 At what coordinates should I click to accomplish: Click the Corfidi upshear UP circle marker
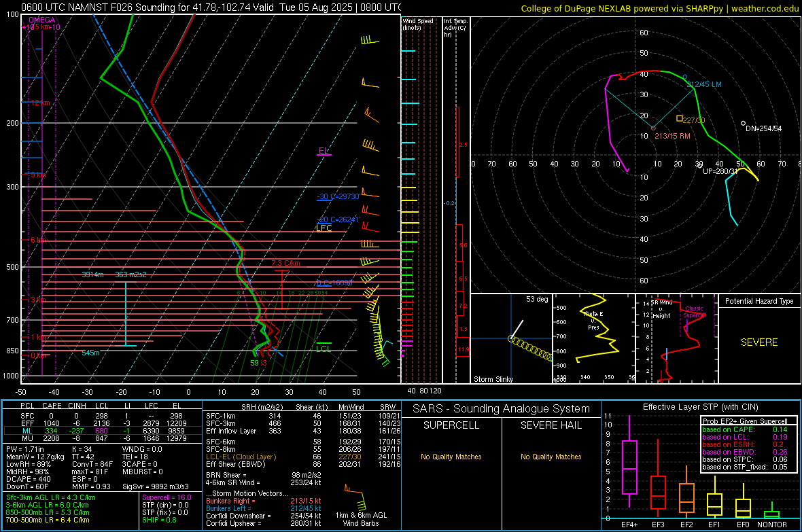click(699, 165)
